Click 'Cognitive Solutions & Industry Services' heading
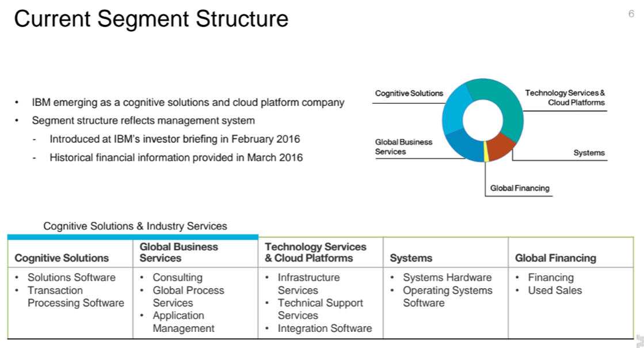 point(135,226)
